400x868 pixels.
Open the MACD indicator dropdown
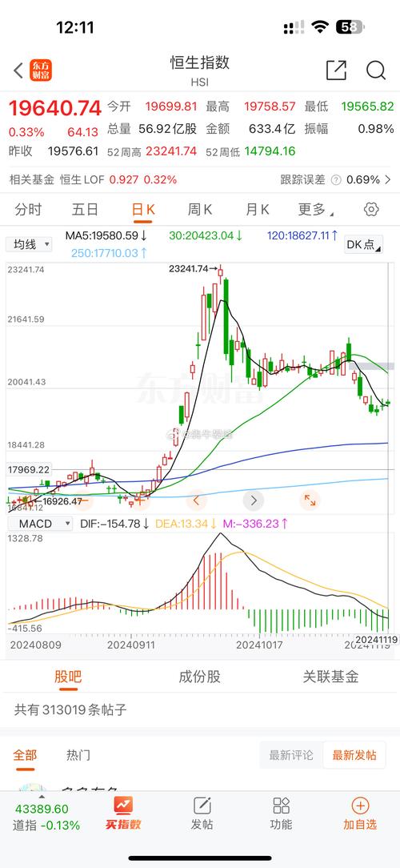pyautogui.click(x=38, y=524)
